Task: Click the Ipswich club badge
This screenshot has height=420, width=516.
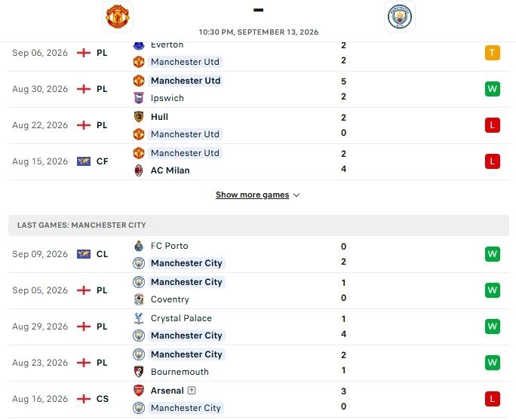Action: pyautogui.click(x=139, y=98)
